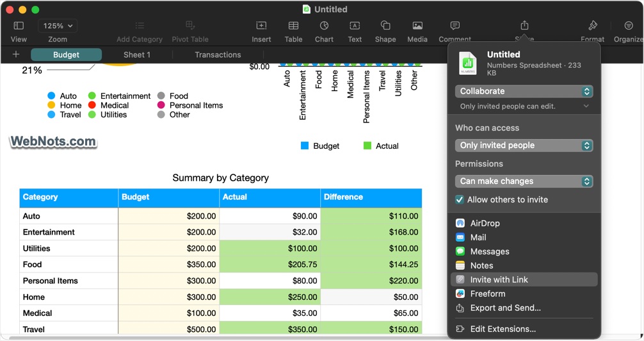Image resolution: width=644 pixels, height=341 pixels.
Task: Click the Add Category toolbar icon
Action: 140,26
